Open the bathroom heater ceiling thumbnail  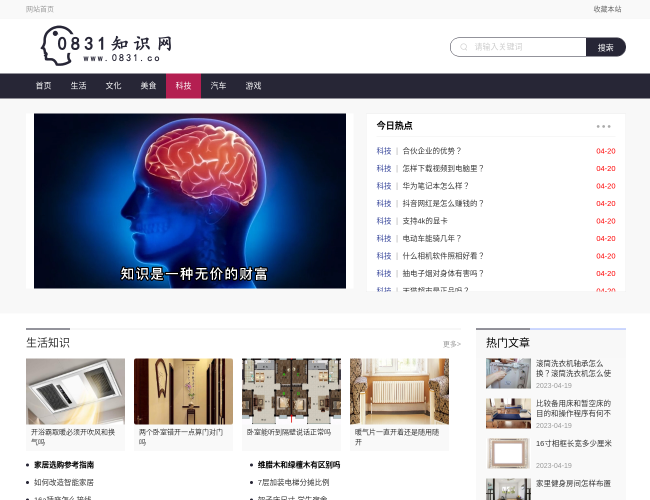(75, 391)
